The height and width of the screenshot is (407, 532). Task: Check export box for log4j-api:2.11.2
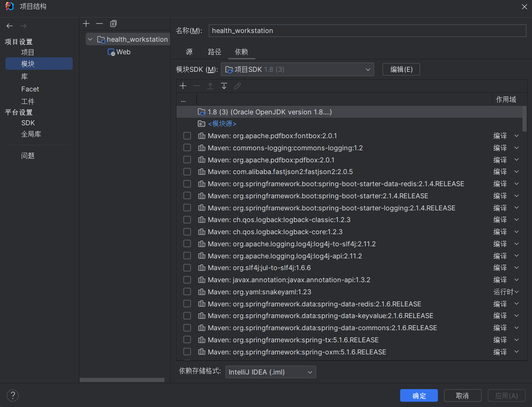click(x=187, y=256)
